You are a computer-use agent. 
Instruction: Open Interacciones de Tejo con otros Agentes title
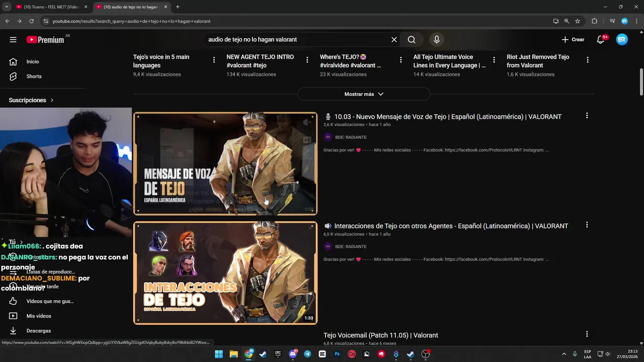point(446,226)
